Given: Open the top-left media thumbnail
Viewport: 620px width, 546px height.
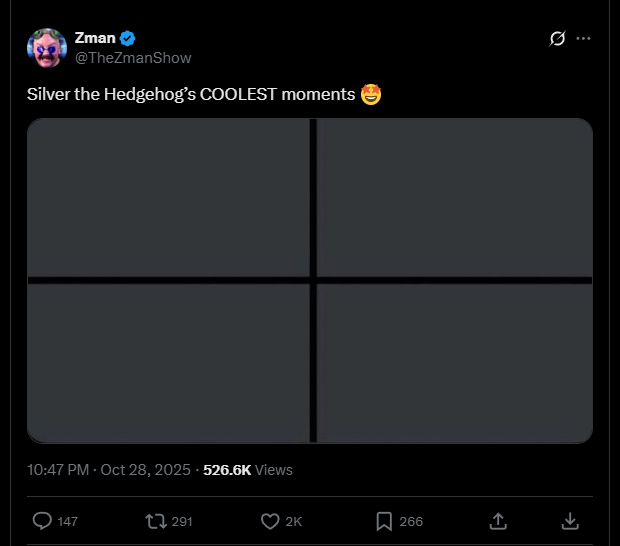Looking at the screenshot, I should pyautogui.click(x=168, y=196).
